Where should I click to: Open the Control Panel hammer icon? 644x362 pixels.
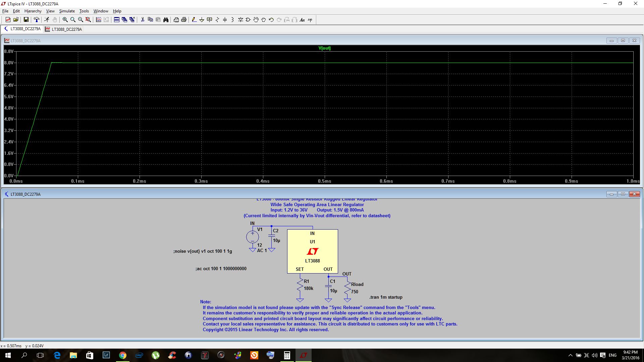[37, 20]
